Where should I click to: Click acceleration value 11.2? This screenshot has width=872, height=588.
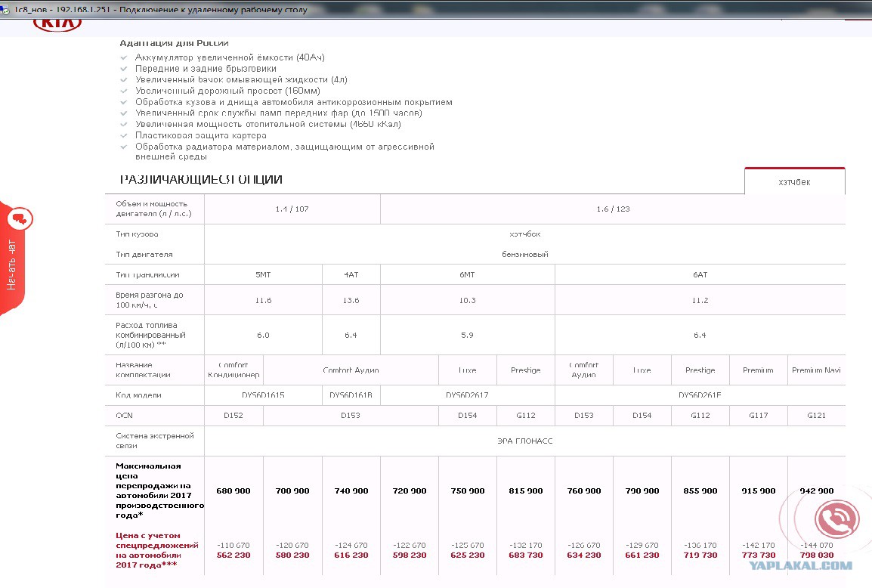(700, 300)
